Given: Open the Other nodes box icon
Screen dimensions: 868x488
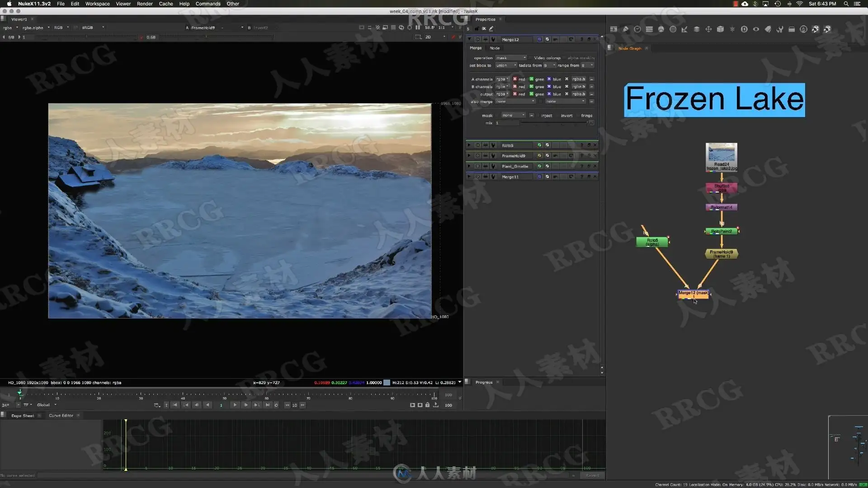Looking at the screenshot, I should (x=792, y=29).
